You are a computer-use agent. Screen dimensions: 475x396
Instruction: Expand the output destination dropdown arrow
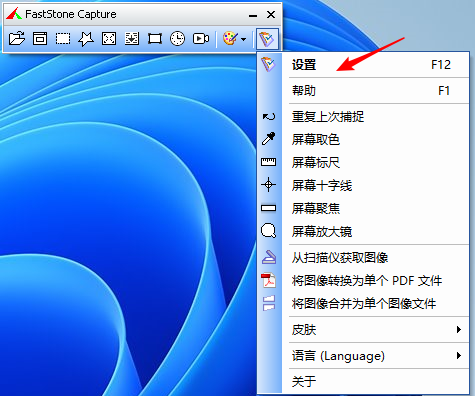(x=244, y=39)
